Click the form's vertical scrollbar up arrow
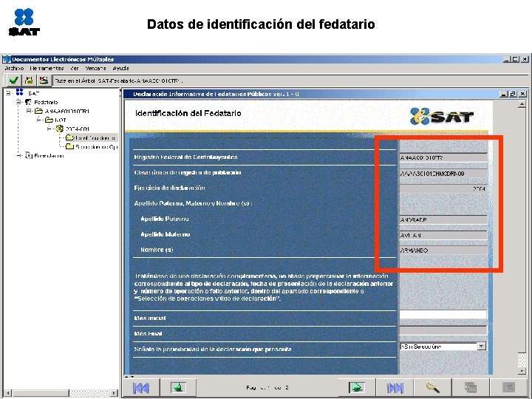This screenshot has width=532, height=399. [x=522, y=105]
